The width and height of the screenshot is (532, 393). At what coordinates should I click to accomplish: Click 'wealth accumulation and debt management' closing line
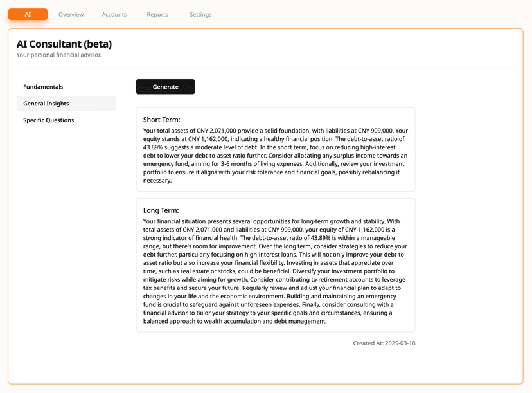265,322
